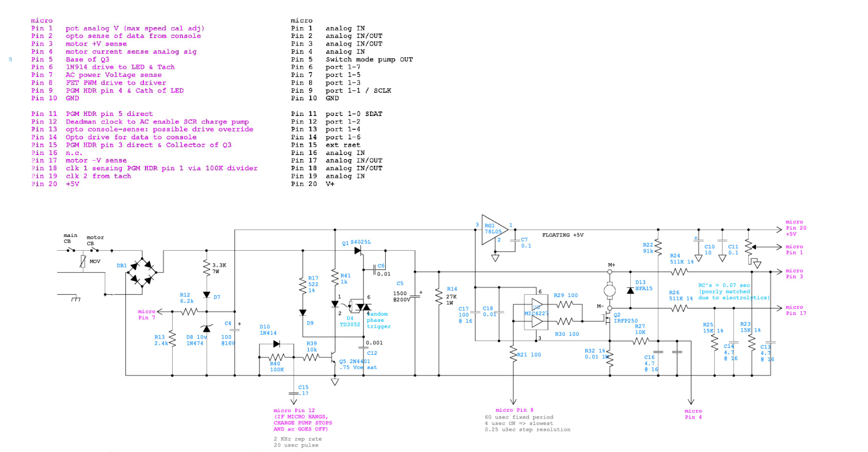The width and height of the screenshot is (868, 452).
Task: Select 'port 1-1 / SCLK' line
Action: (359, 91)
